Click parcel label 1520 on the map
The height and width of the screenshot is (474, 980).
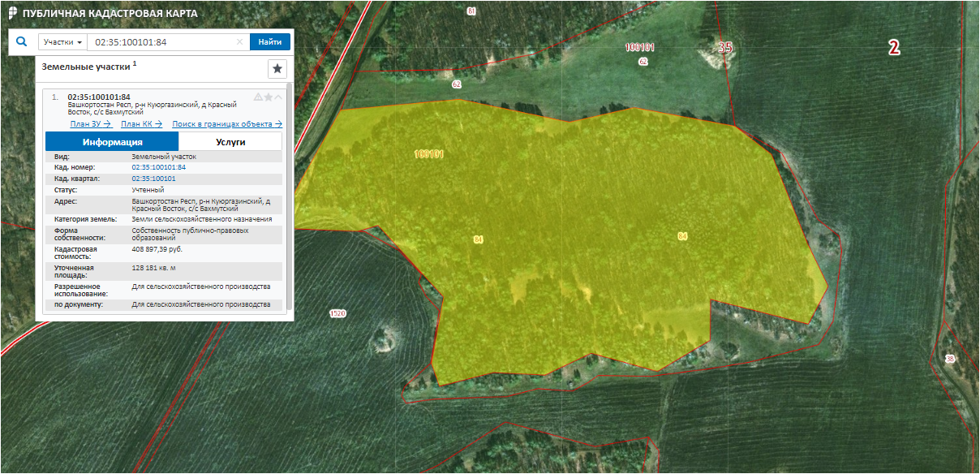[x=337, y=313]
